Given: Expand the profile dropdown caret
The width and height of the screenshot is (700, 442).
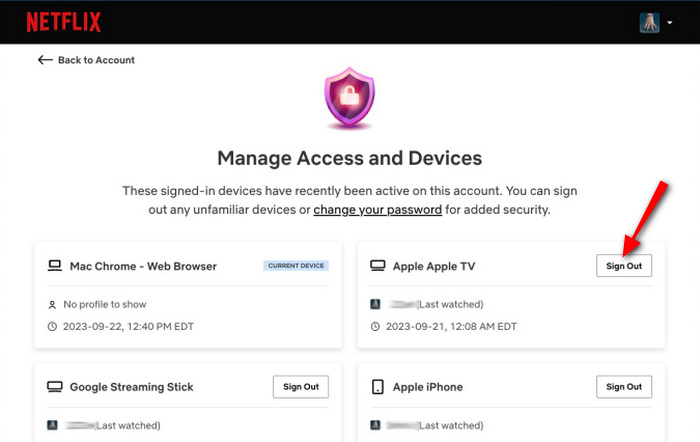Looking at the screenshot, I should [670, 22].
